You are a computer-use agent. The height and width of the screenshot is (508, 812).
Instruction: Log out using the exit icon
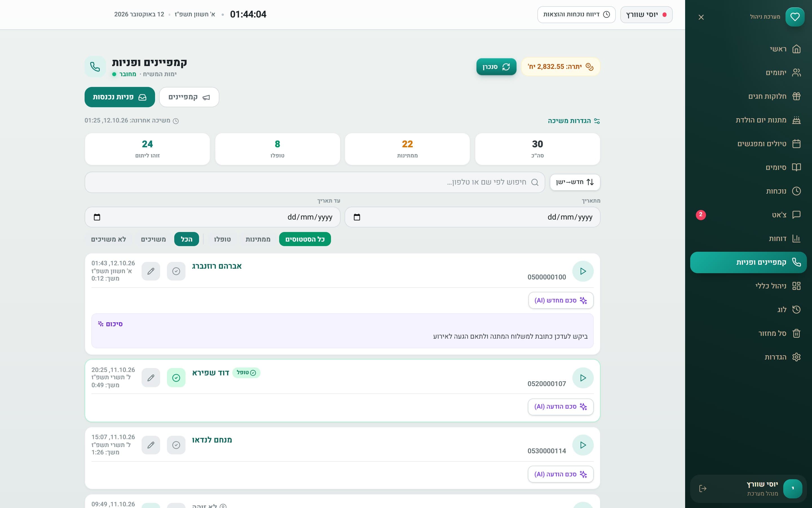(x=703, y=488)
